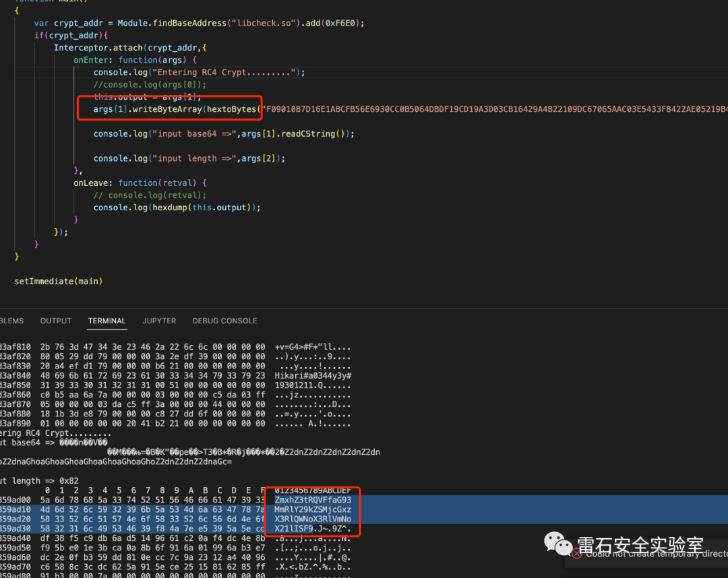728x578 pixels.
Task: Click the commented // console.log(retval) line
Action: 150,195
